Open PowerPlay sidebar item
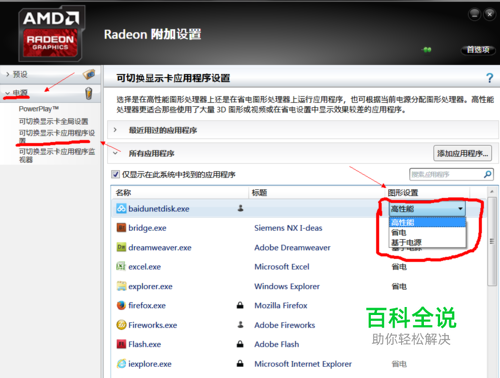Screen dimensions: 500x378 point(39,109)
